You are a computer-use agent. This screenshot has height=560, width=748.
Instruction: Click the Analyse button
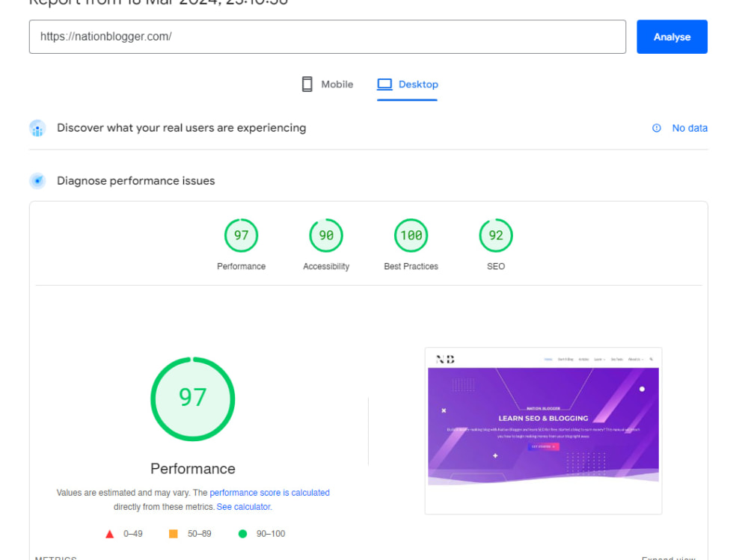[672, 37]
